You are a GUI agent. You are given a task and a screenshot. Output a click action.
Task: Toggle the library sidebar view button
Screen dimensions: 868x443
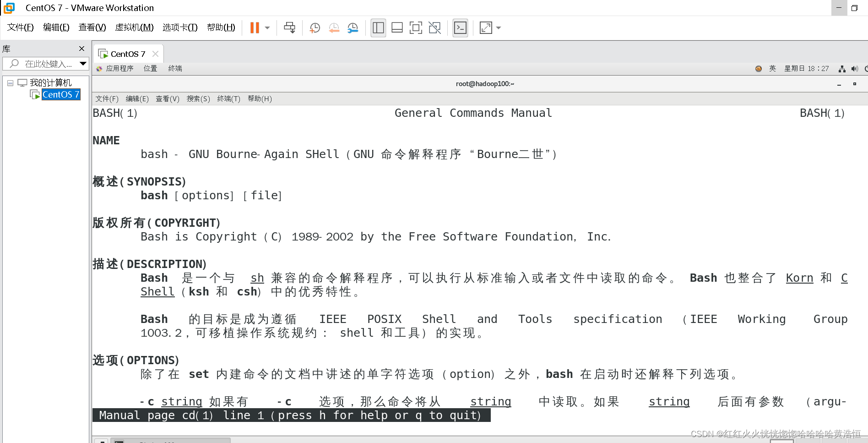point(378,28)
